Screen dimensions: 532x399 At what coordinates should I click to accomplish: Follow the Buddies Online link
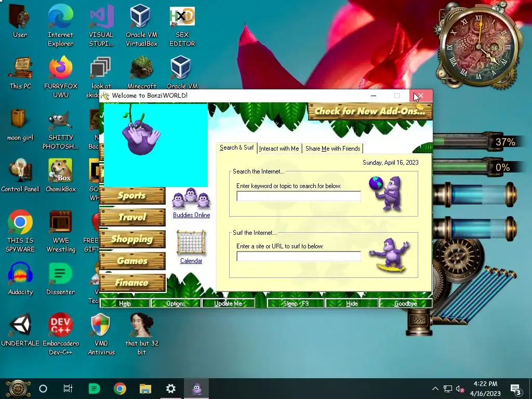tap(191, 215)
